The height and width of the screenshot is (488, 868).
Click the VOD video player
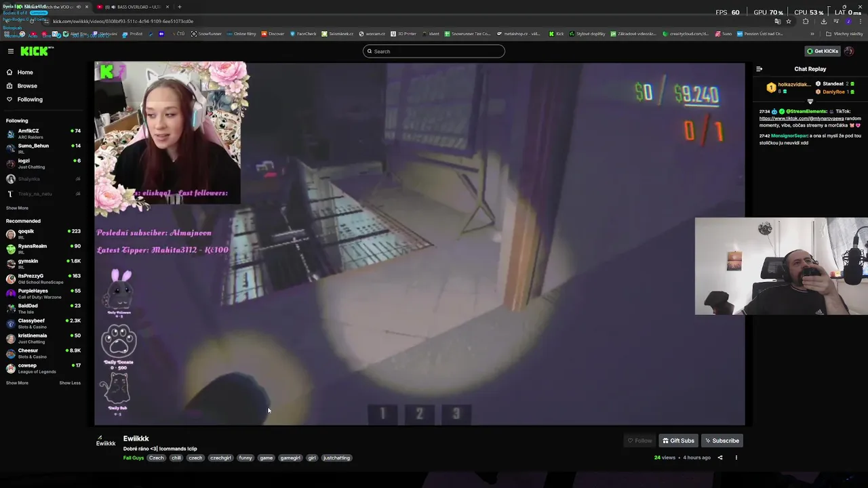420,244
